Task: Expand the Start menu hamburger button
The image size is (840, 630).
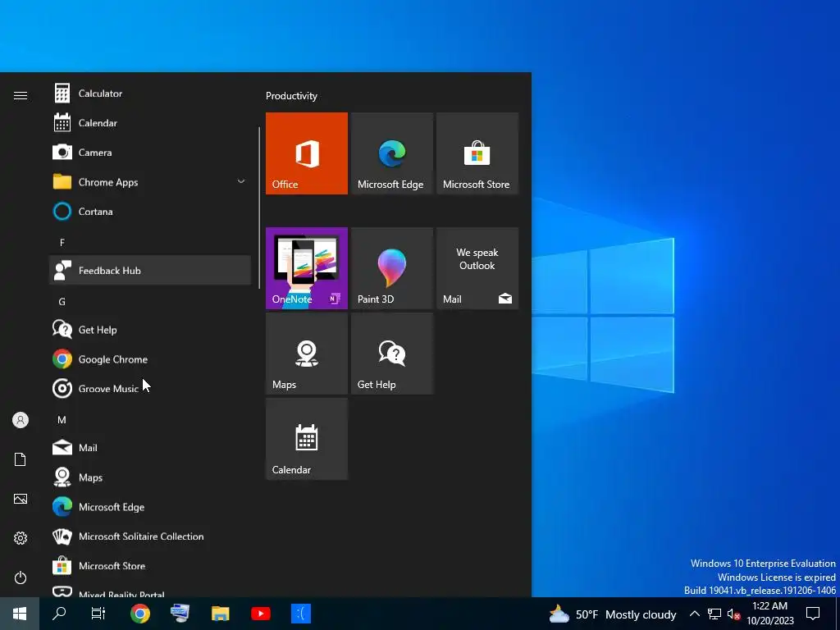Action: coord(21,95)
